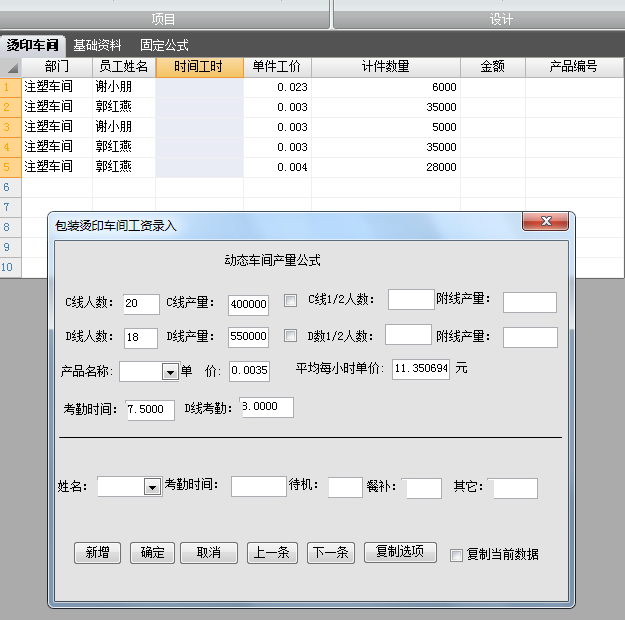The width and height of the screenshot is (625, 620).
Task: Click the 平均每小时单价 field showing 11.350694
Action: click(421, 369)
